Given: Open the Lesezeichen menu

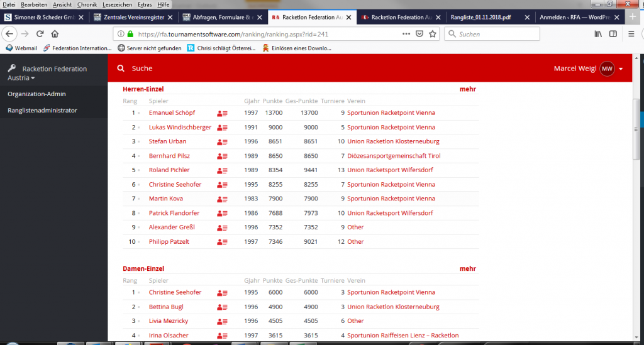Looking at the screenshot, I should pyautogui.click(x=117, y=4).
